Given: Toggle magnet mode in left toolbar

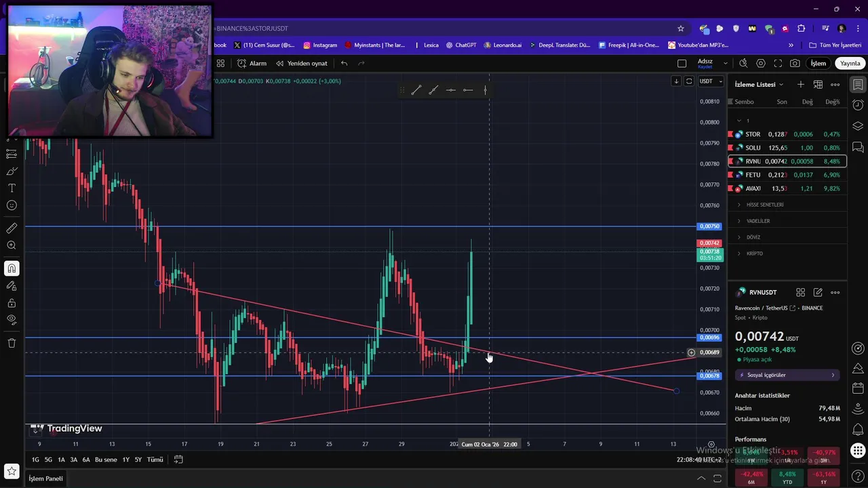Looking at the screenshot, I should tap(12, 269).
